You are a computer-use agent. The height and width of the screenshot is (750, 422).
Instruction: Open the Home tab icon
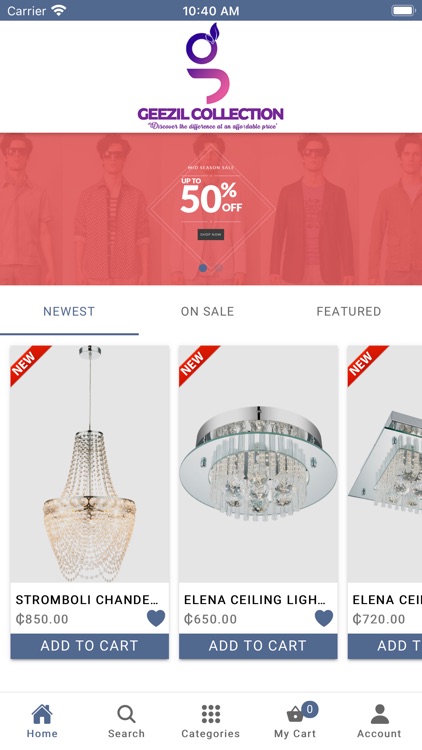pyautogui.click(x=42, y=714)
